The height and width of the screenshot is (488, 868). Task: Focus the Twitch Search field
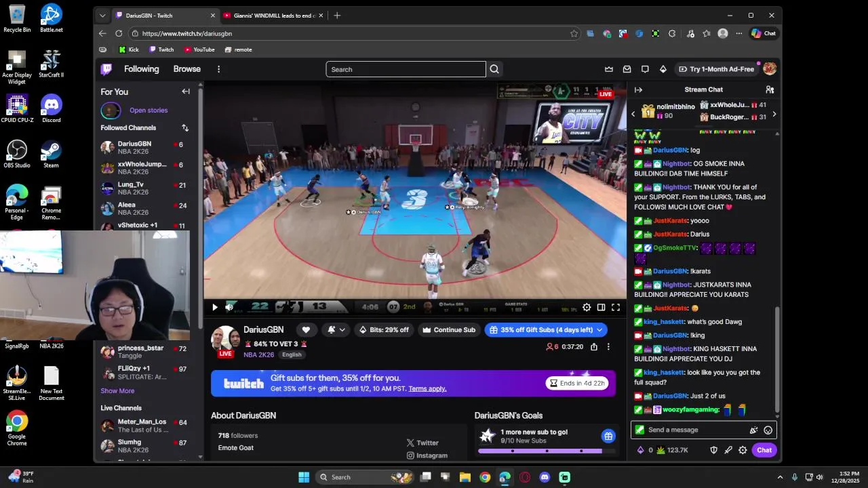coord(406,69)
